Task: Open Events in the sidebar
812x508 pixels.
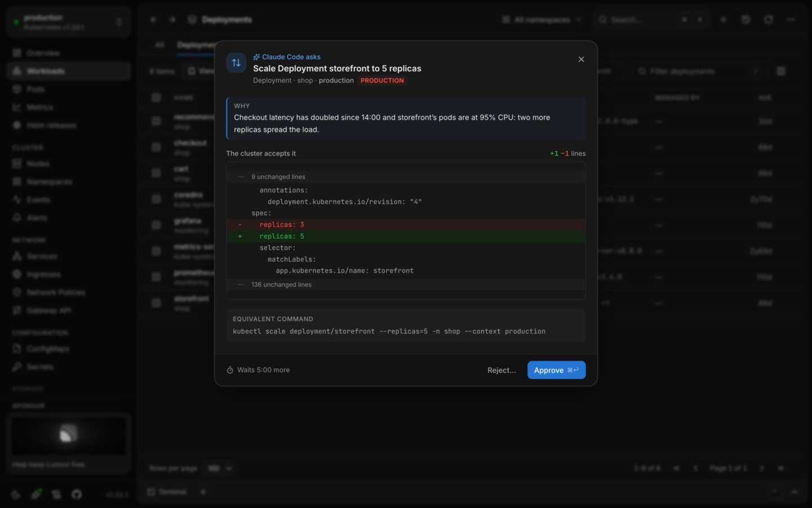Action: 69,200
